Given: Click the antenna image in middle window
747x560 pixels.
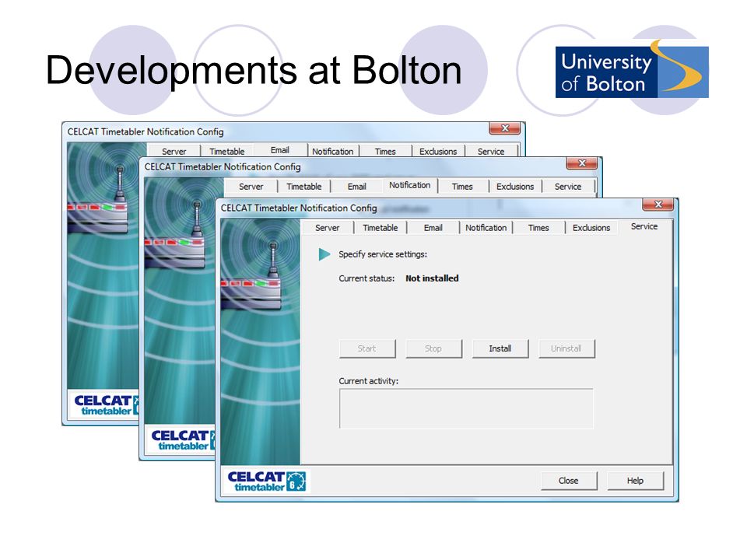Looking at the screenshot, I should pos(180,300).
